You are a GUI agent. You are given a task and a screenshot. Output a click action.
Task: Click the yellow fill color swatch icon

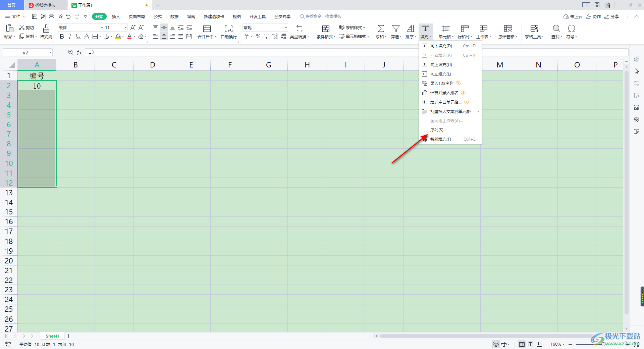click(x=118, y=36)
